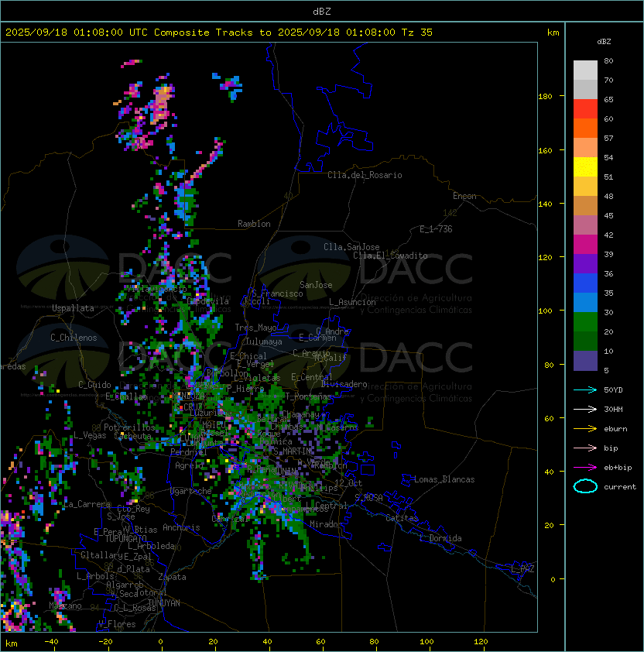
Task: Click the magenta eb+bip arrow legend icon
Action: (585, 468)
